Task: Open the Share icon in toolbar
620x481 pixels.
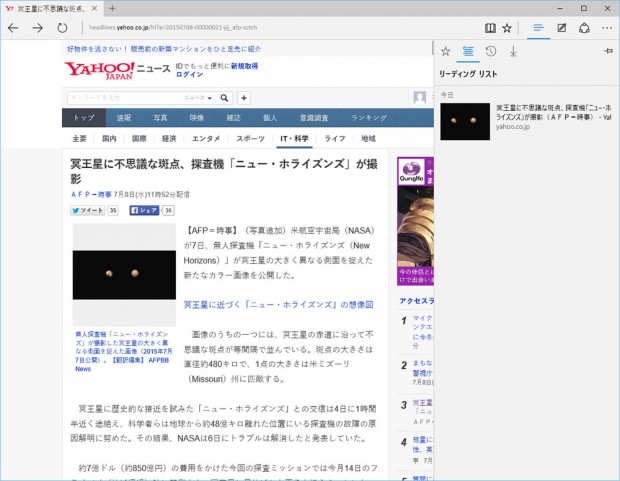Action: click(x=584, y=28)
